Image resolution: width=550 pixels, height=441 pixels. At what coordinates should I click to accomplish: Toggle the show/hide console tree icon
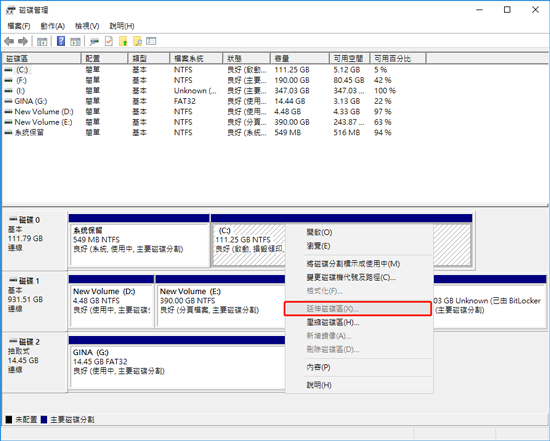coord(42,41)
